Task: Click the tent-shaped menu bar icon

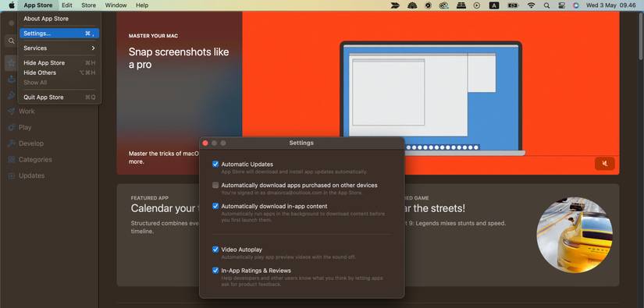Action: coord(412,5)
